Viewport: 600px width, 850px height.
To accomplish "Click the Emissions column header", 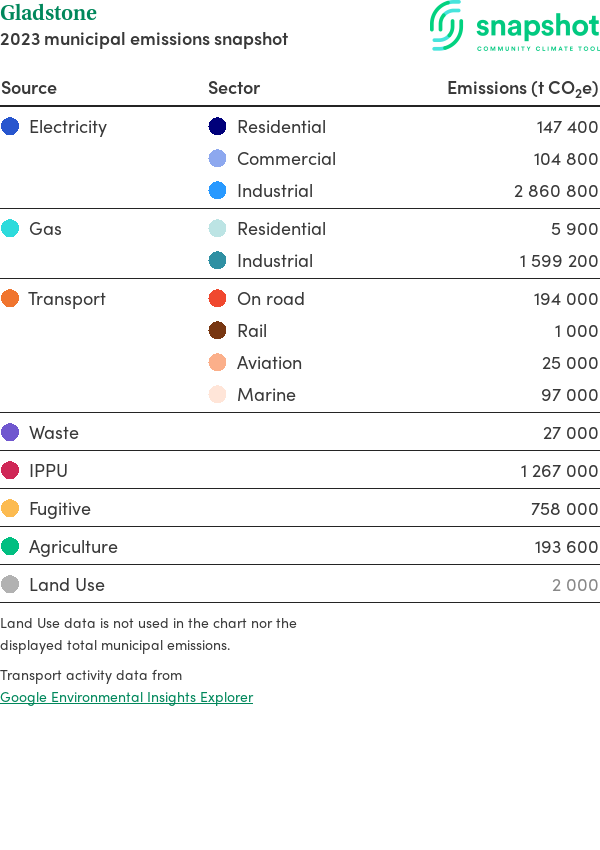I will coord(522,88).
